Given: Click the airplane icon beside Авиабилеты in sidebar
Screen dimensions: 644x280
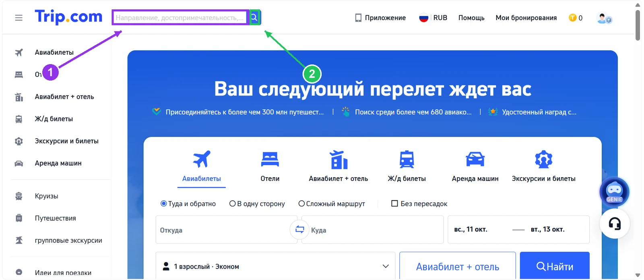Looking at the screenshot, I should coord(19,52).
